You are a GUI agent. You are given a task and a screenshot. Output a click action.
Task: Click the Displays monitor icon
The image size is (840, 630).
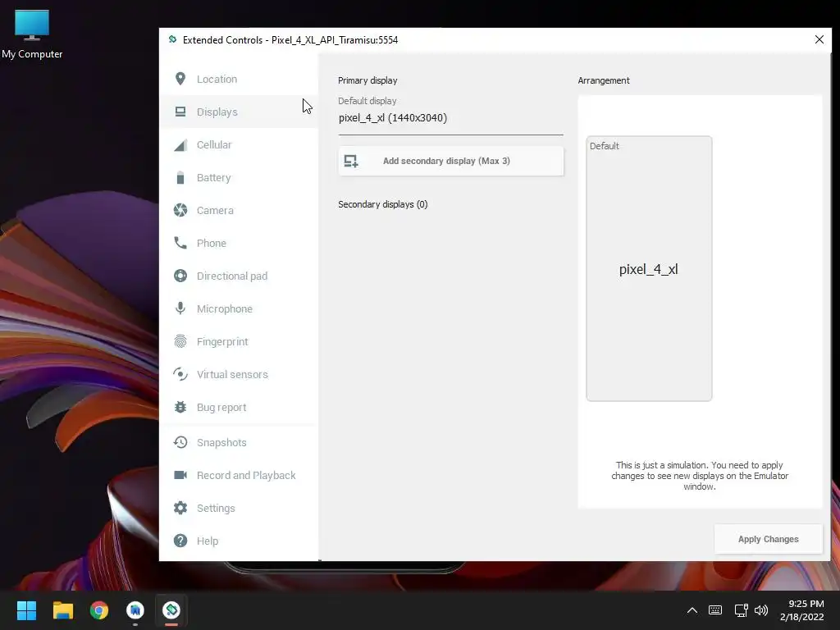click(x=180, y=112)
